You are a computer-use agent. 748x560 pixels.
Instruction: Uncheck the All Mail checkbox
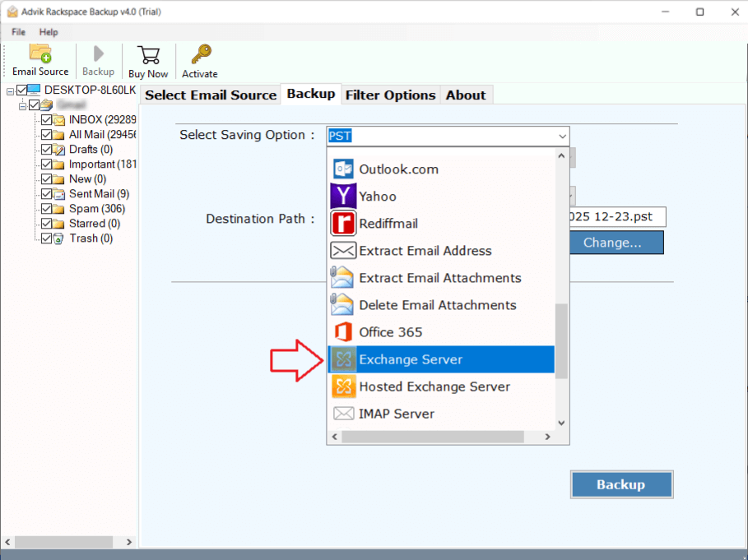(x=46, y=134)
